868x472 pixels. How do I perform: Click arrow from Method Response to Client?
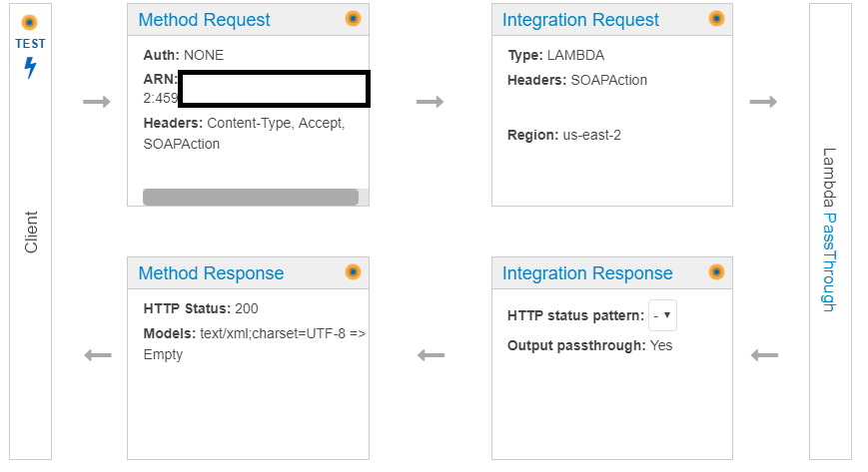pos(97,354)
